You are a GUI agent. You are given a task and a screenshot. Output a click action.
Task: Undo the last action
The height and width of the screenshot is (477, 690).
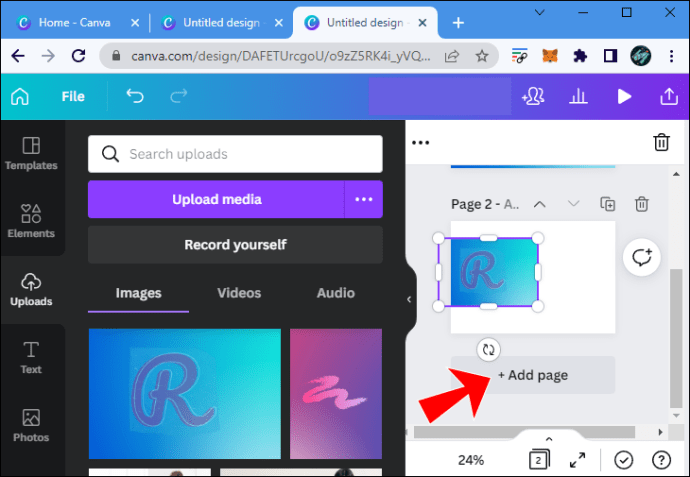(135, 96)
